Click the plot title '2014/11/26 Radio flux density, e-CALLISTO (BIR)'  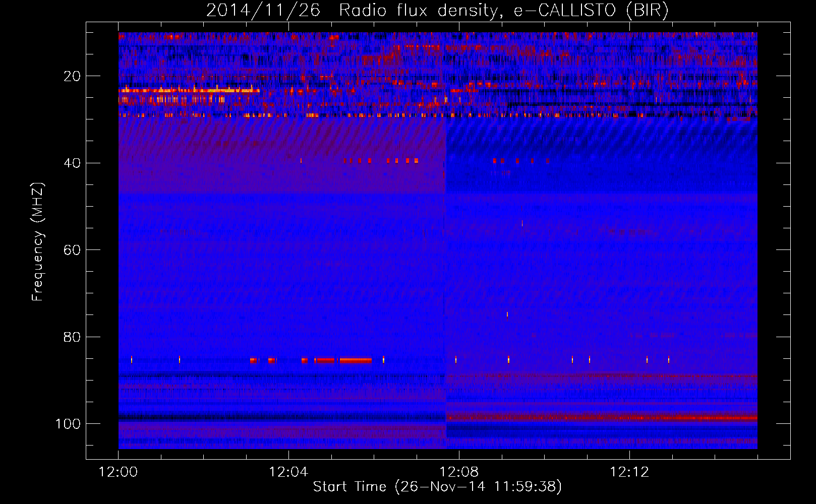click(437, 10)
